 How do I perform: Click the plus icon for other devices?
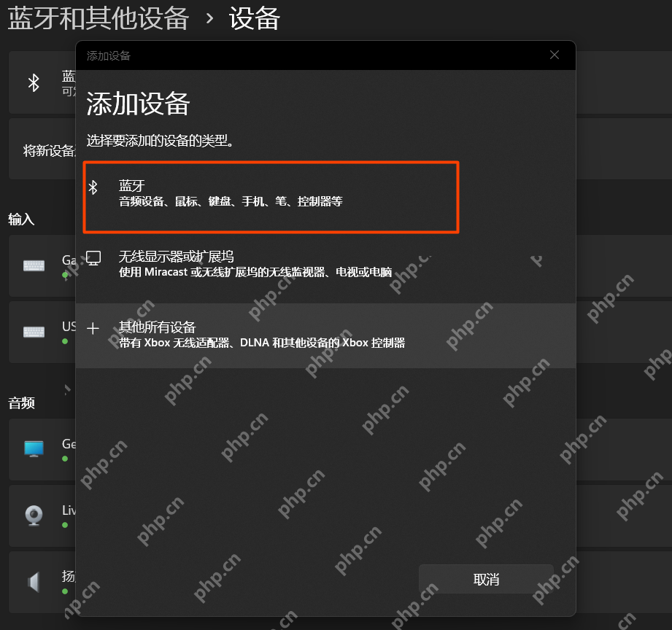(93, 329)
